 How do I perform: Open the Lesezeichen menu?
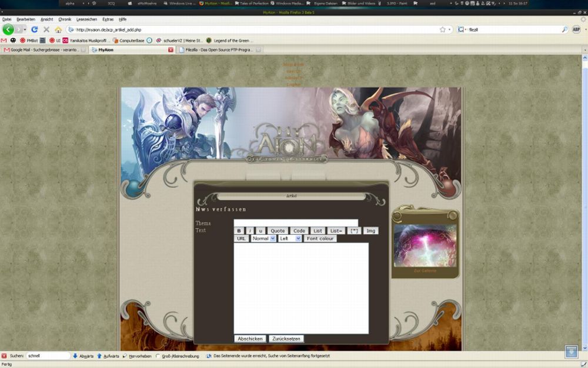(x=87, y=19)
